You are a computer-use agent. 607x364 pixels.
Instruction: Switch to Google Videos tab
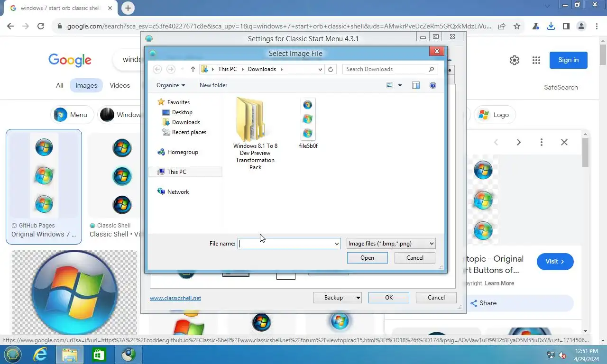pyautogui.click(x=120, y=85)
